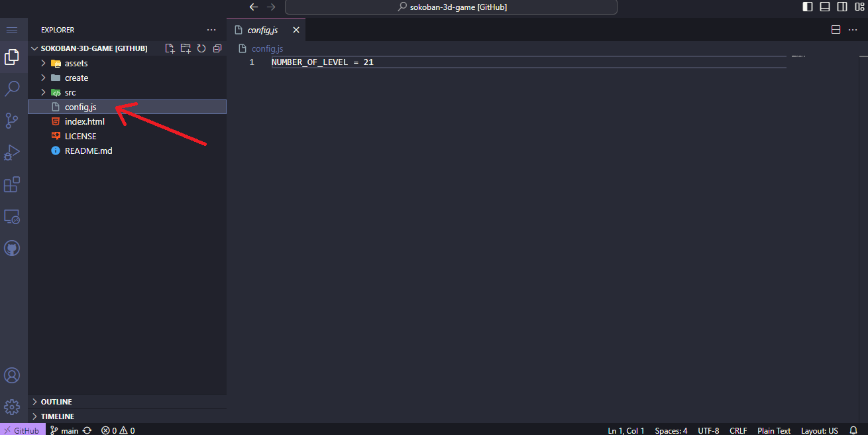Viewport: 868px width, 435px height.
Task: Open the Search view
Action: pos(12,89)
